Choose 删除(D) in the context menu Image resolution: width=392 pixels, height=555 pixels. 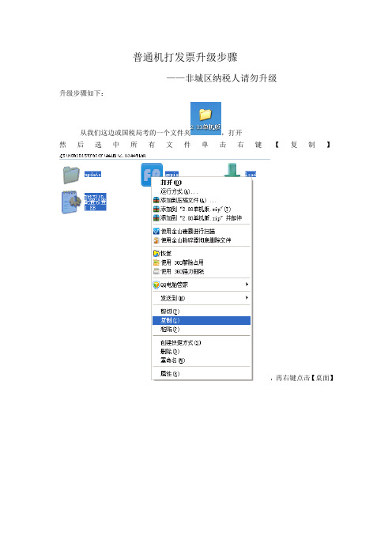click(x=202, y=352)
